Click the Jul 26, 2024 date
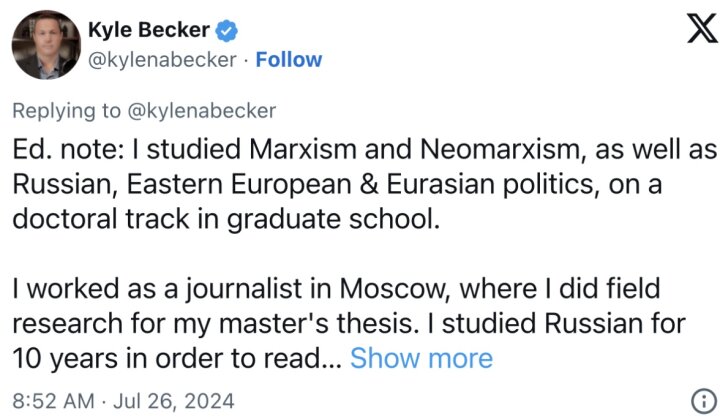This screenshot has width=720, height=419. click(174, 401)
